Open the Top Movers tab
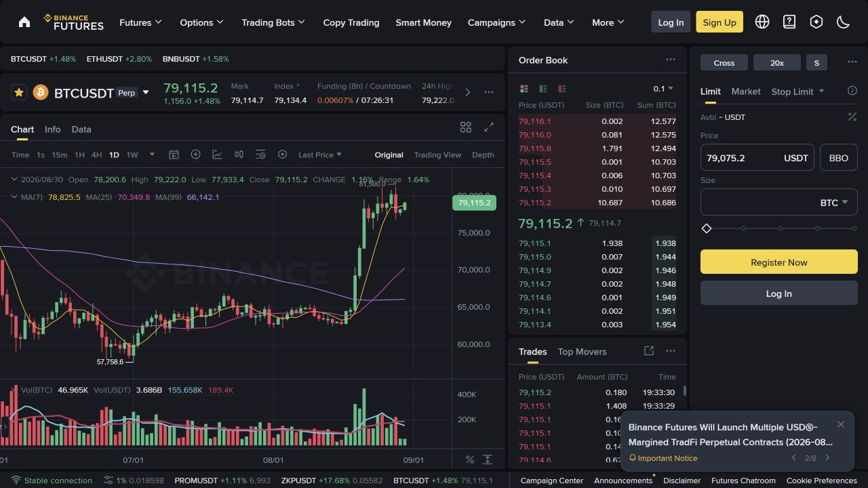The image size is (868, 488). pos(582,352)
